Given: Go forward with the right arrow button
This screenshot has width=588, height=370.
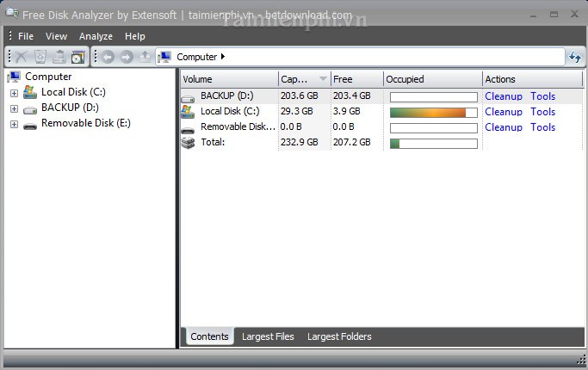Looking at the screenshot, I should coord(127,57).
